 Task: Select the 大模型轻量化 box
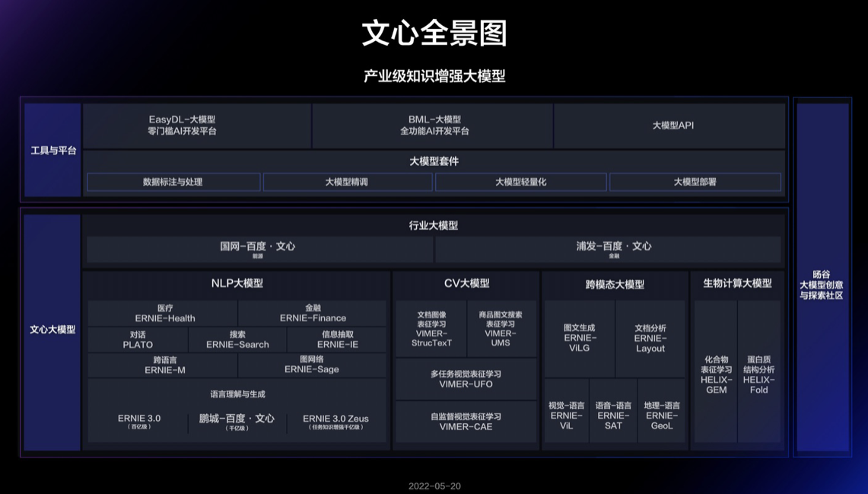(521, 182)
